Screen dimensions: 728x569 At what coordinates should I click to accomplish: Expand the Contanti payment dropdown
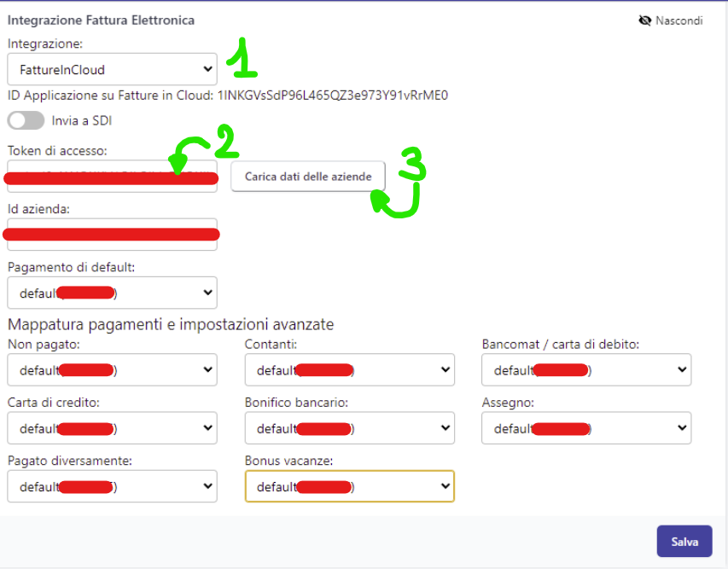(x=349, y=370)
